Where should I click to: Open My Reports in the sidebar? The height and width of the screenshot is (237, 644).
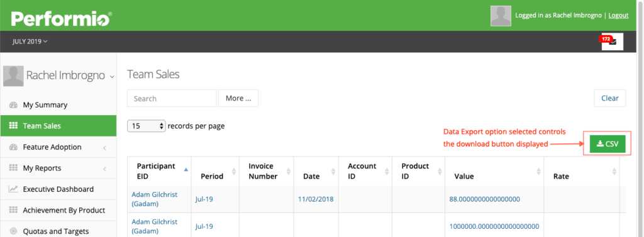[58, 168]
